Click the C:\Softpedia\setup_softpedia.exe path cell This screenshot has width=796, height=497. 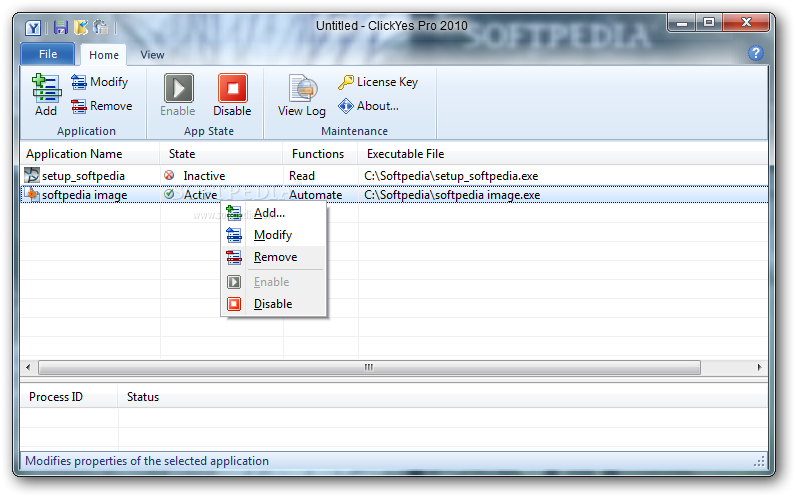(451, 176)
